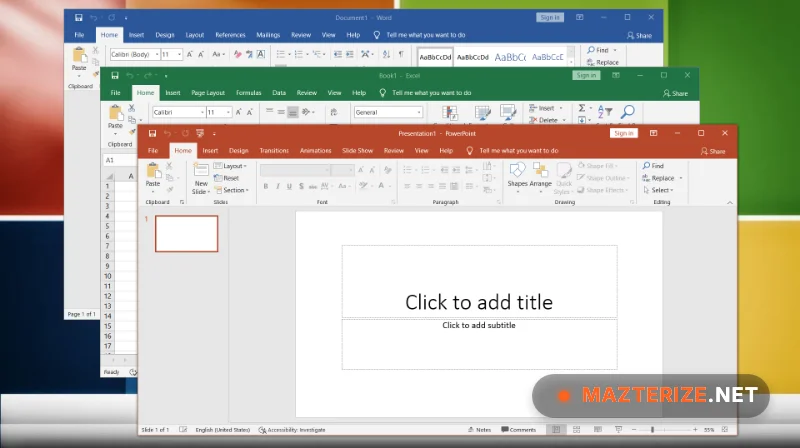Click Replace in PowerPoint Editing group
Screen dimensions: 800x448
tap(659, 178)
